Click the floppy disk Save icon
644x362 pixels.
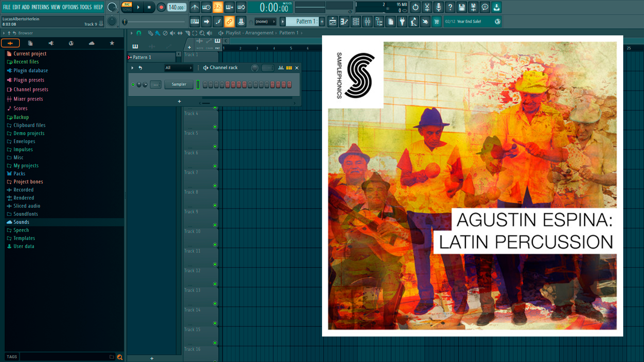tap(462, 7)
